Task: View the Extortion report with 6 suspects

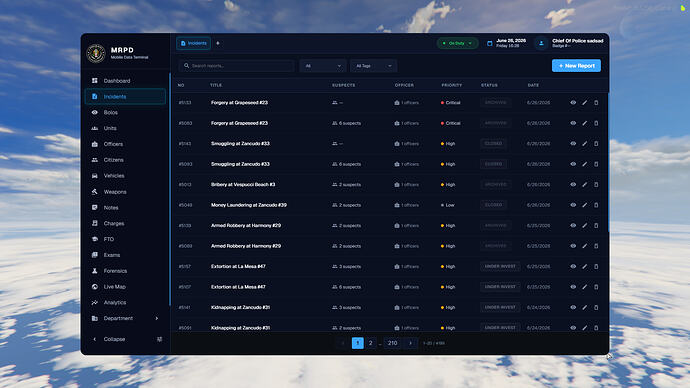Action: pos(573,287)
